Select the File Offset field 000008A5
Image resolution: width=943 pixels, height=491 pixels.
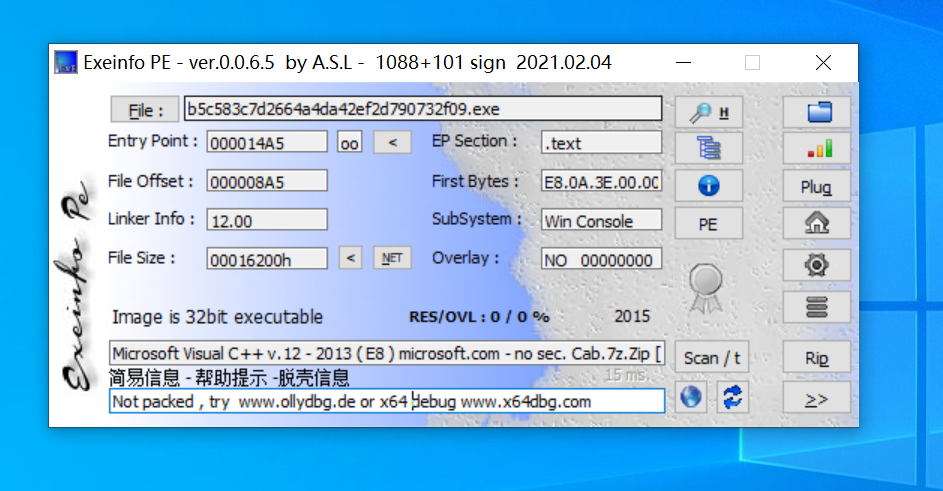coord(267,181)
